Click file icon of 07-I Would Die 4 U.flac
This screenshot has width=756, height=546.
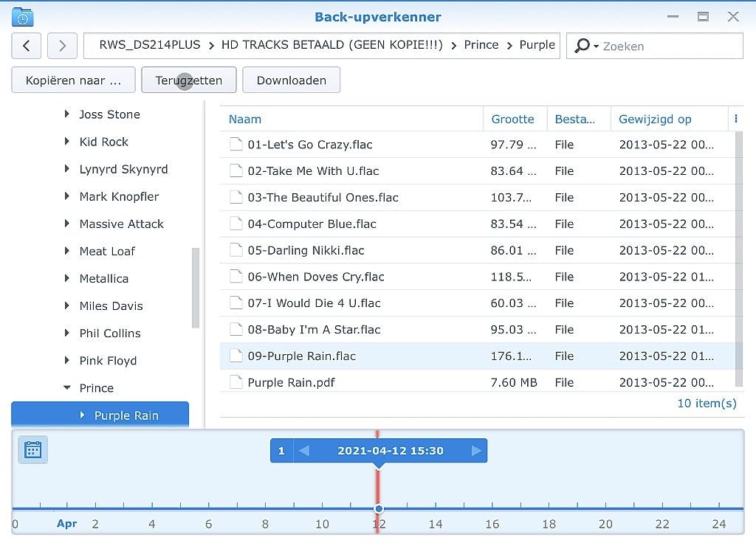pyautogui.click(x=236, y=303)
